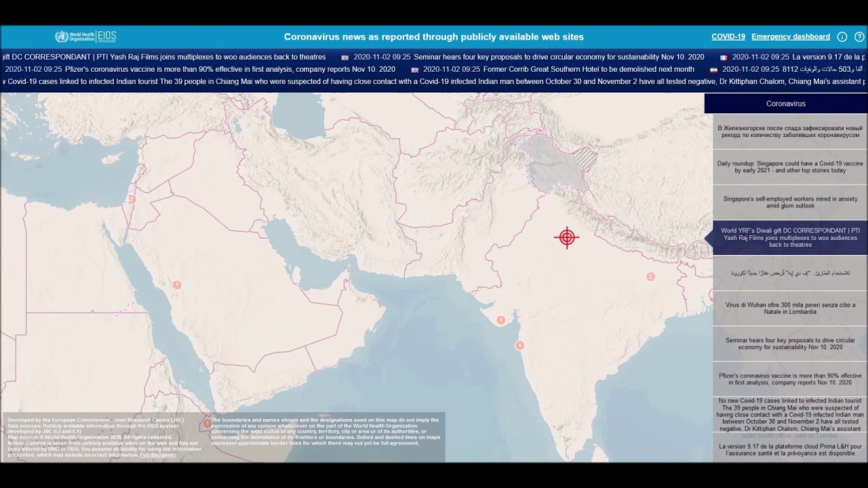Select the Coronavirus panel header tab
868x488 pixels.
pyautogui.click(x=785, y=104)
